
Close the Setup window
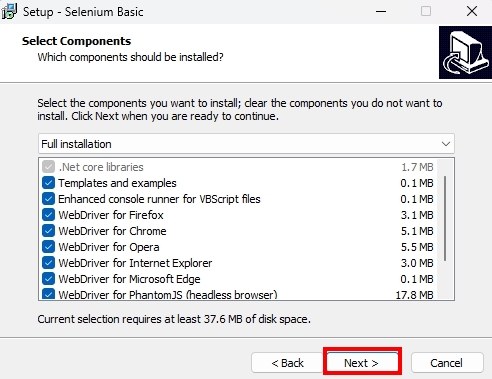472,12
